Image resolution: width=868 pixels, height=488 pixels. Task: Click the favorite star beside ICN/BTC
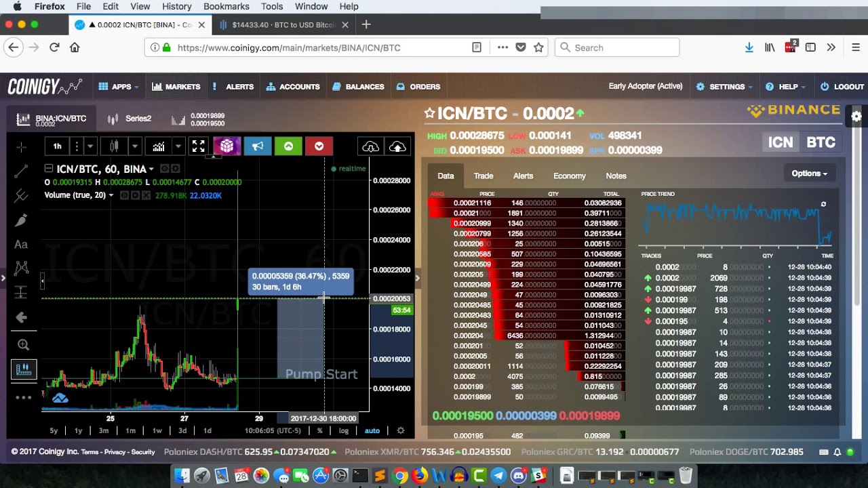point(429,114)
